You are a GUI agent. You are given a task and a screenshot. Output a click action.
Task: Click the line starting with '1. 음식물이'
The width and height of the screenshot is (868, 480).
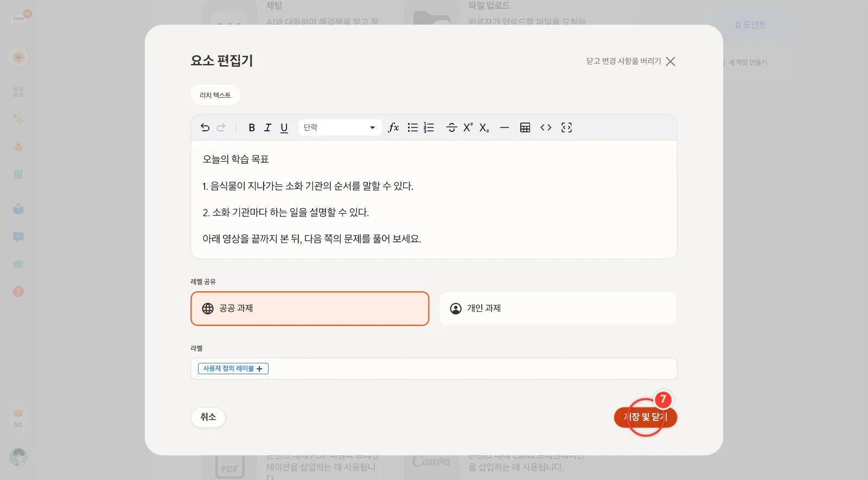308,186
